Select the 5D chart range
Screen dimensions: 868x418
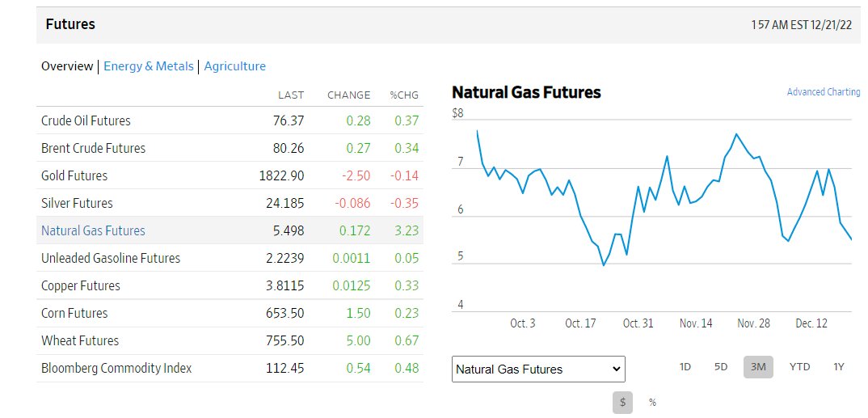pyautogui.click(x=721, y=366)
